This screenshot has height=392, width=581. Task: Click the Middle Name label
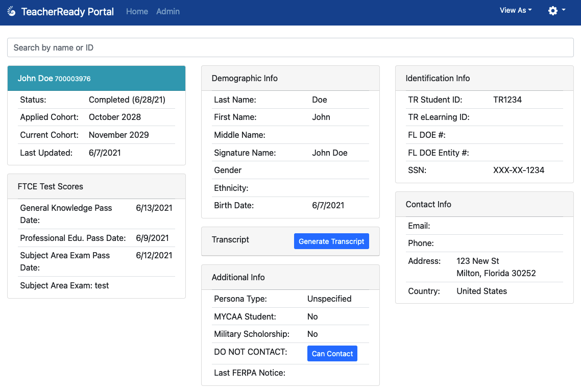240,135
